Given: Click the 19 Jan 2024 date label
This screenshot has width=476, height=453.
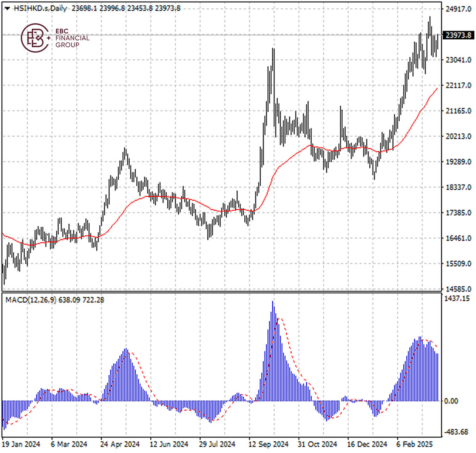Looking at the screenshot, I should [x=21, y=444].
